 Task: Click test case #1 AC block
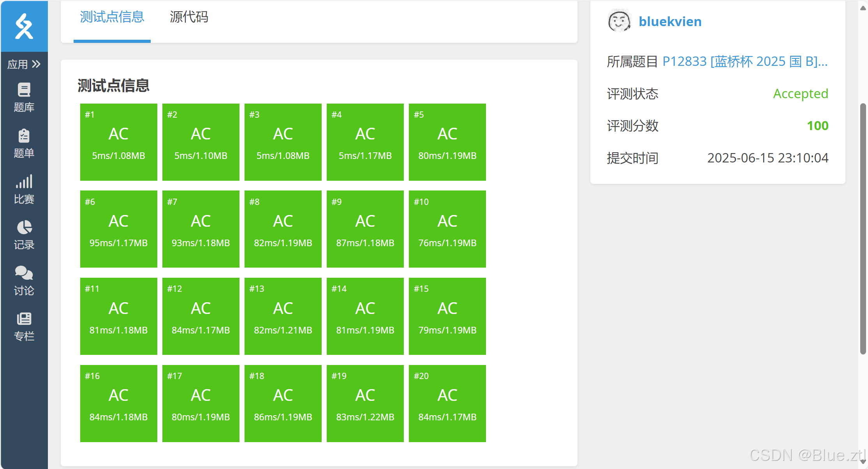[x=118, y=142]
